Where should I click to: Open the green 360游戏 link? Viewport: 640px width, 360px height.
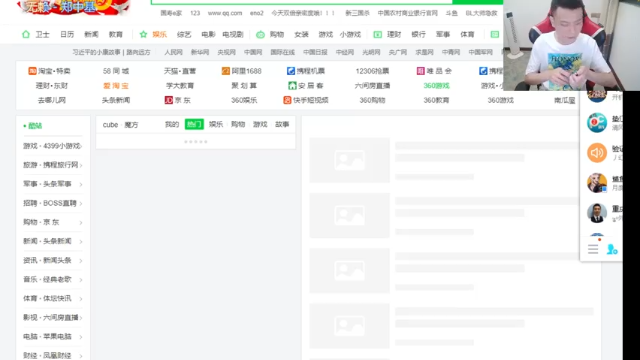[x=436, y=86]
